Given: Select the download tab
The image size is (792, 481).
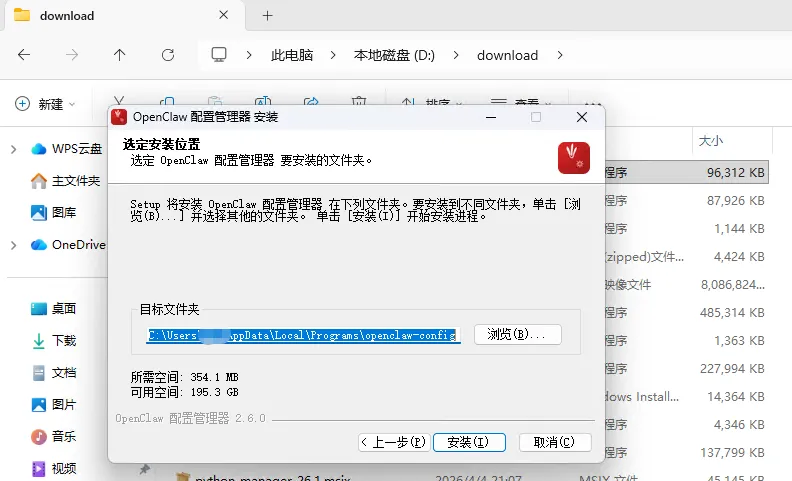Looking at the screenshot, I should pos(124,16).
